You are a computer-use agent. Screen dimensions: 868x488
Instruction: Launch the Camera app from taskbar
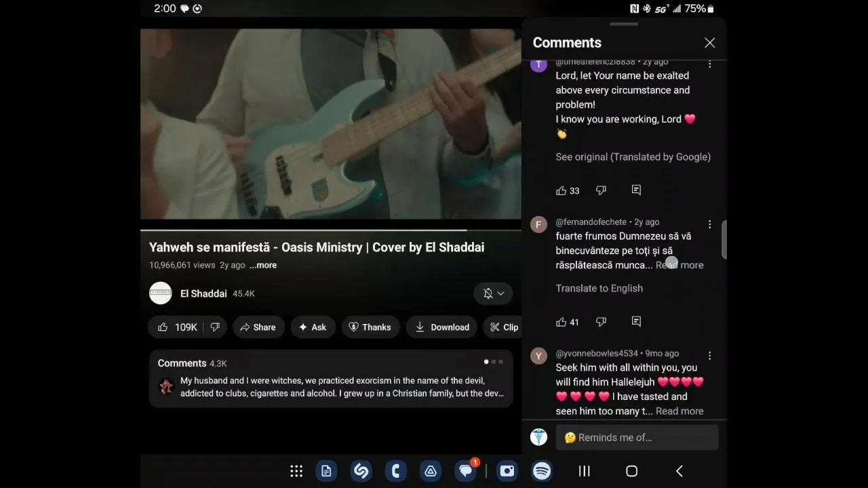pyautogui.click(x=507, y=471)
